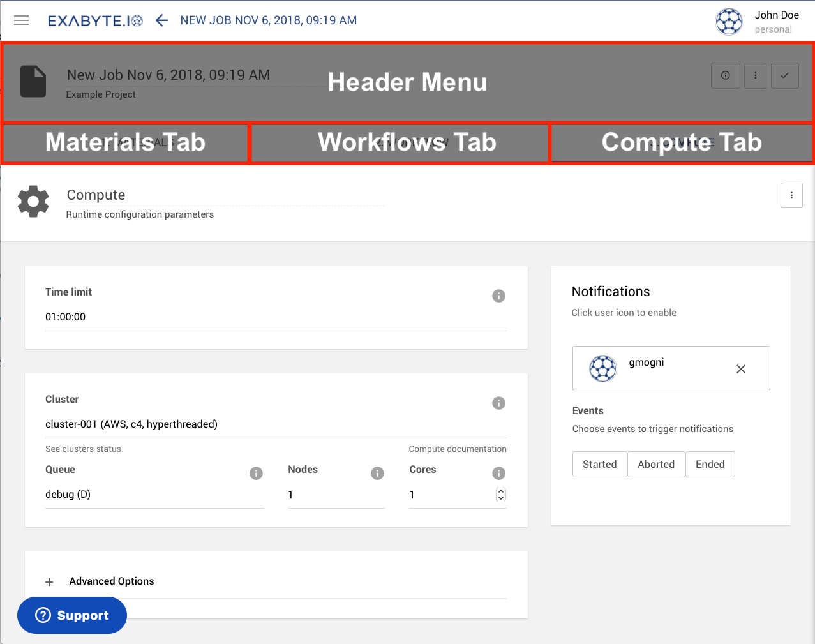Screen dimensions: 815x644
Task: Switch to the Materials tab
Action: (125, 142)
